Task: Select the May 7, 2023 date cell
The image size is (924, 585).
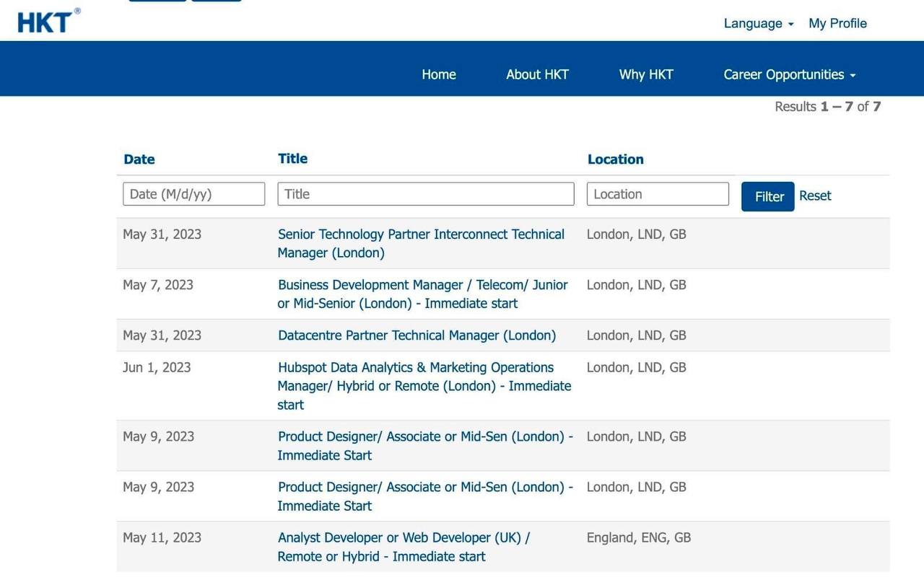Action: coord(158,285)
